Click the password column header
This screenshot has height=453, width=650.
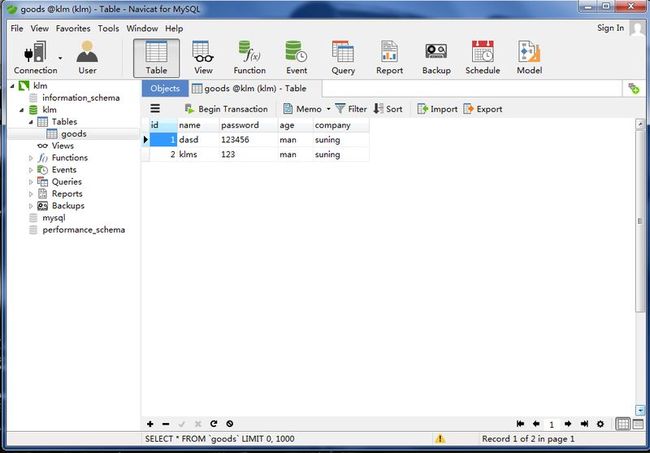[248, 125]
